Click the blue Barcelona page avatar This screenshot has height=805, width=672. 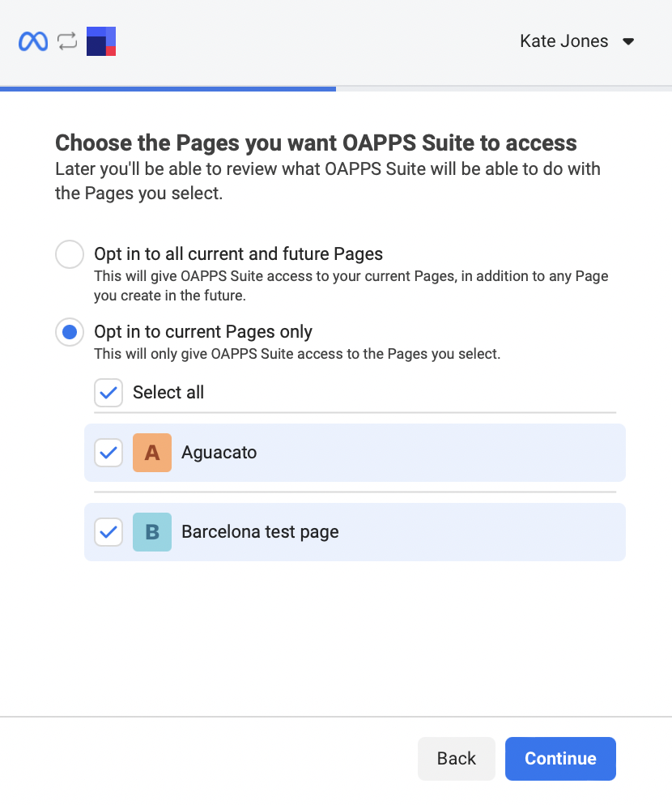[152, 532]
